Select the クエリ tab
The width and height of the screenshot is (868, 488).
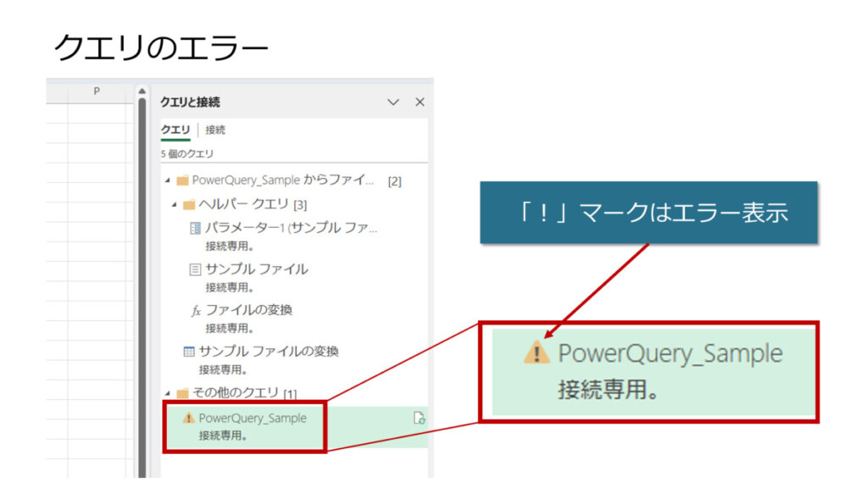tap(175, 130)
